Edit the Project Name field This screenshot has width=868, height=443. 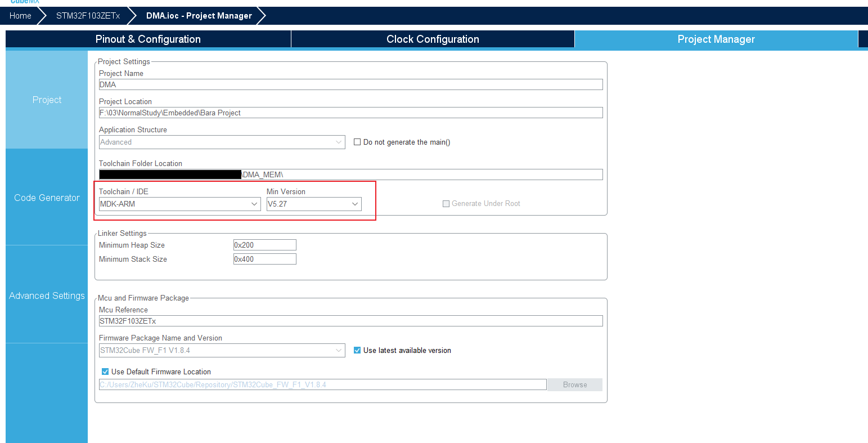coord(350,84)
